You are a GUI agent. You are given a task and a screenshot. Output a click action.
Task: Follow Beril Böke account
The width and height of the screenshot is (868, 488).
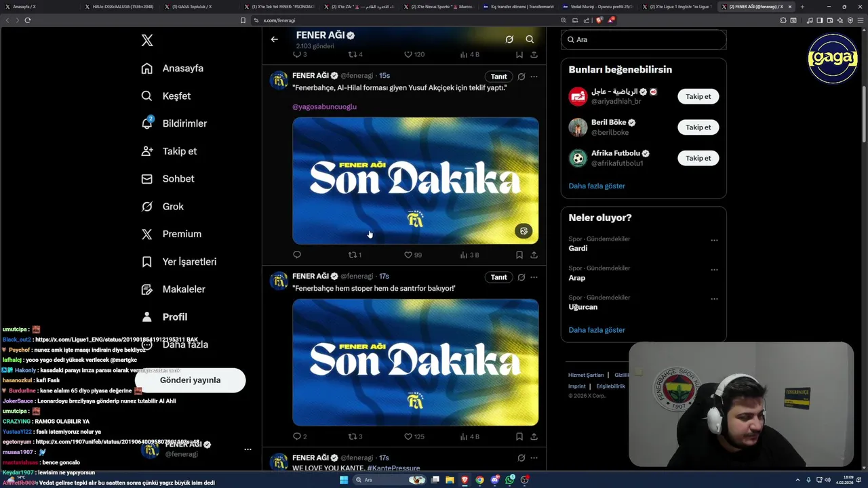coord(698,127)
